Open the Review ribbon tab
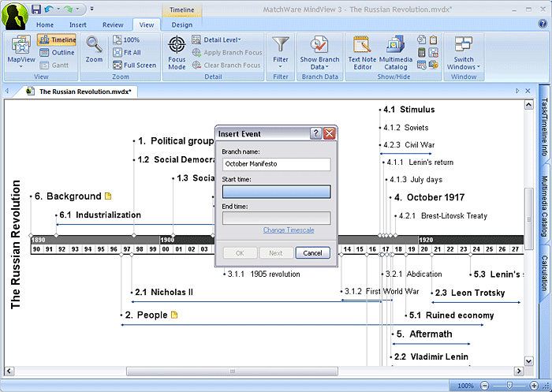 (x=113, y=25)
